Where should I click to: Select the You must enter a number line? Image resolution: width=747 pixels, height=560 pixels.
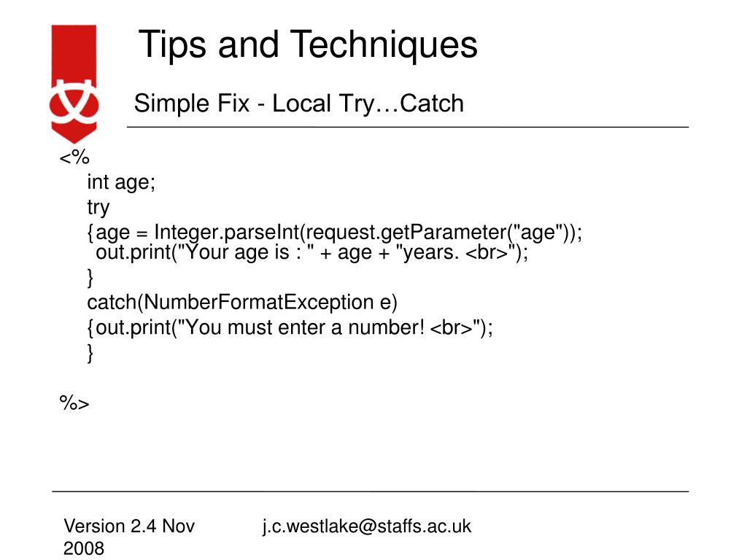tap(290, 328)
